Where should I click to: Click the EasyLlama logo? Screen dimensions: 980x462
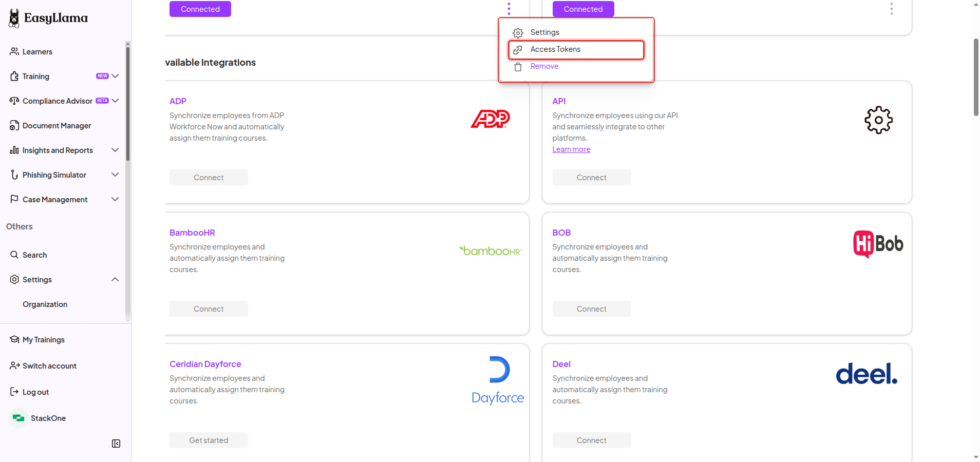point(48,18)
